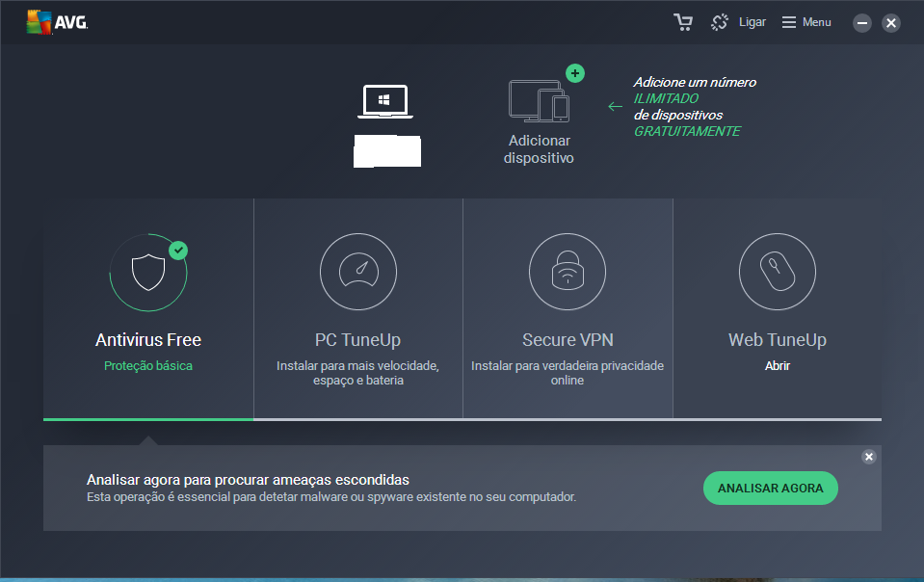Select this PC's laptop icon
Viewport: 924px width, 582px height.
pyautogui.click(x=385, y=101)
